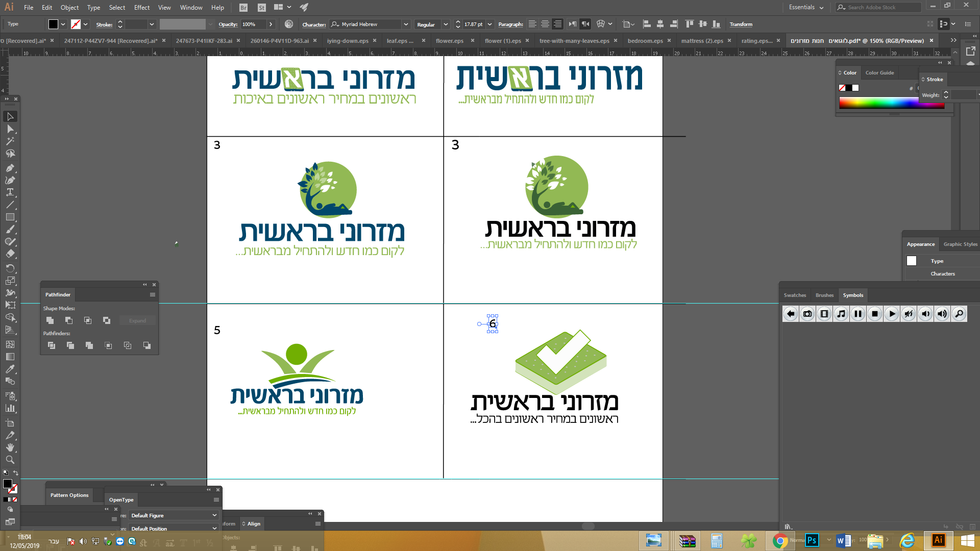This screenshot has width=980, height=551.
Task: Expand the Default Figure dropdown
Action: (x=214, y=515)
